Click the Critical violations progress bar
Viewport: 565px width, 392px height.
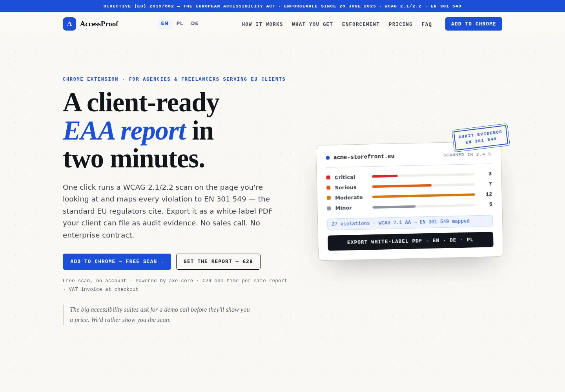tap(423, 175)
